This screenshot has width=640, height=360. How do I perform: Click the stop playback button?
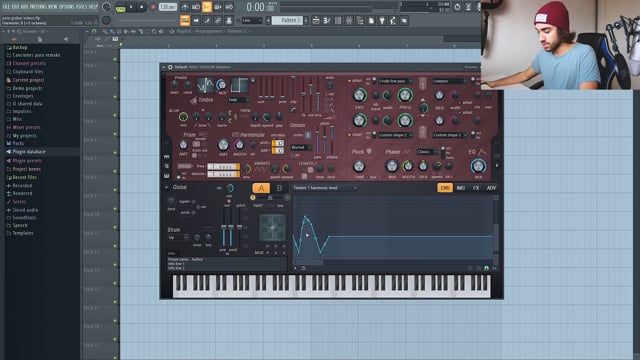142,7
